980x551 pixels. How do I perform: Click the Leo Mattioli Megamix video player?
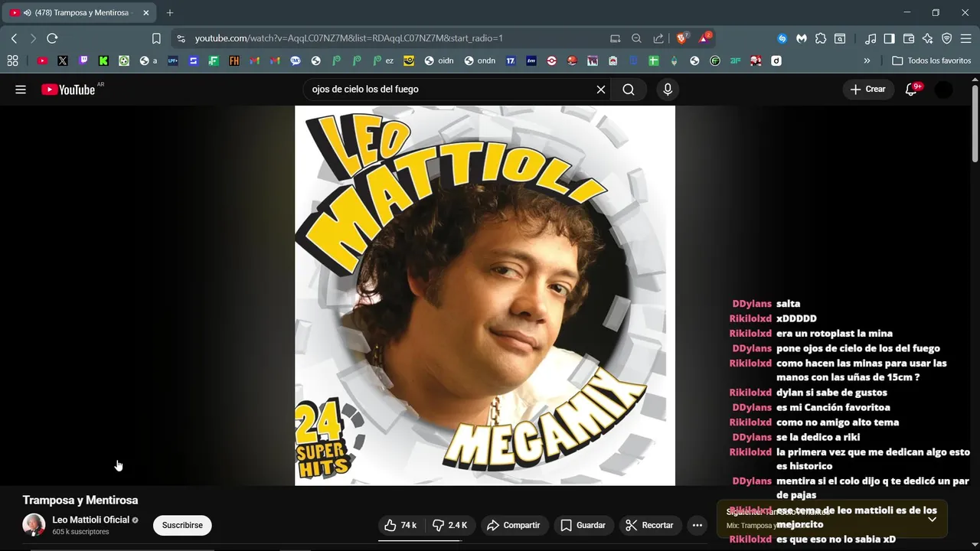click(485, 295)
